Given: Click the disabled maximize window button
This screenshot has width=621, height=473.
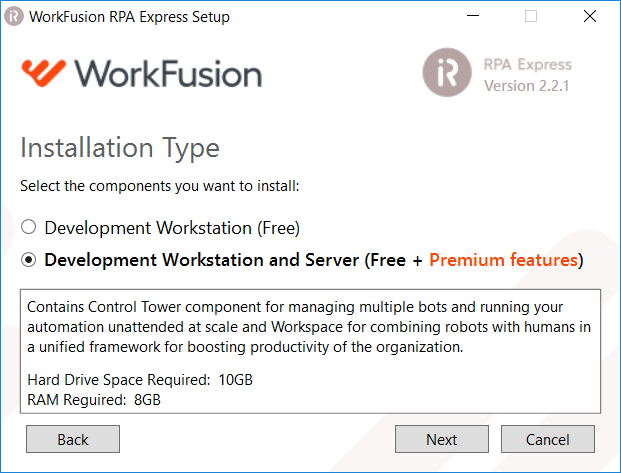Looking at the screenshot, I should coord(531,16).
